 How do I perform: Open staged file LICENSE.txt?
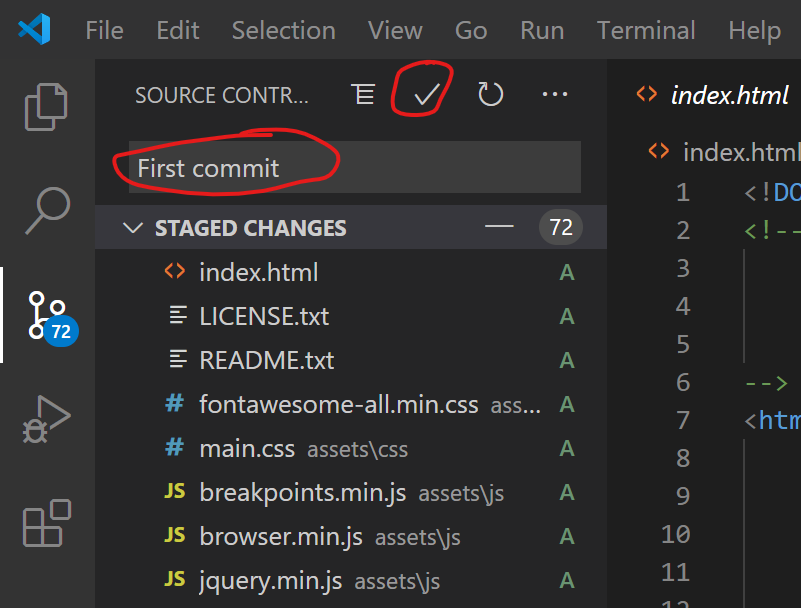(264, 316)
